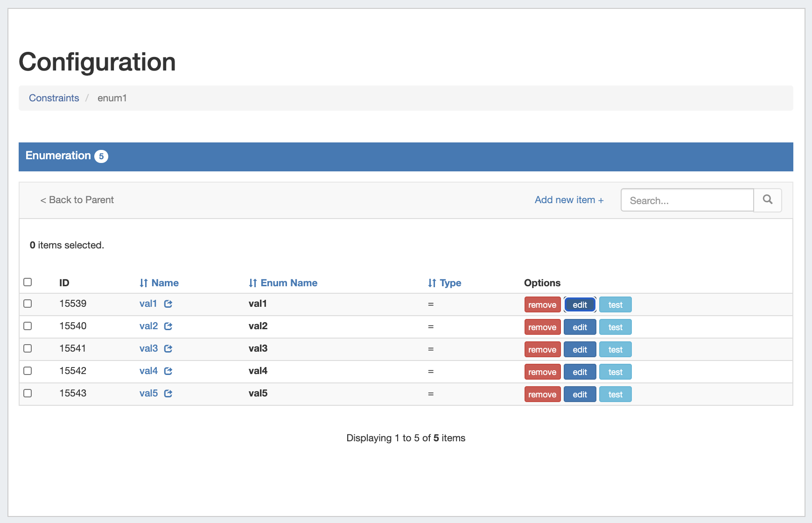Sort table by Name column
The image size is (812, 523).
(x=159, y=283)
